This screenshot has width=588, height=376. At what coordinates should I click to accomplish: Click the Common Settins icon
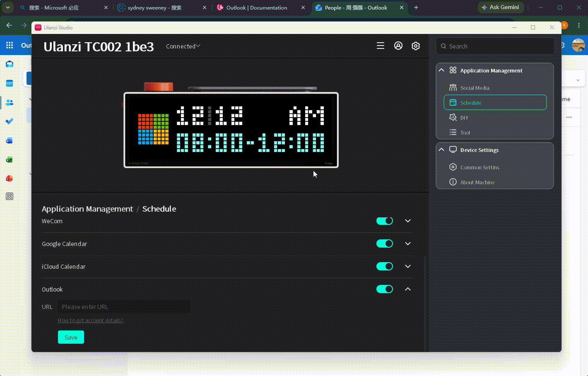(x=453, y=167)
